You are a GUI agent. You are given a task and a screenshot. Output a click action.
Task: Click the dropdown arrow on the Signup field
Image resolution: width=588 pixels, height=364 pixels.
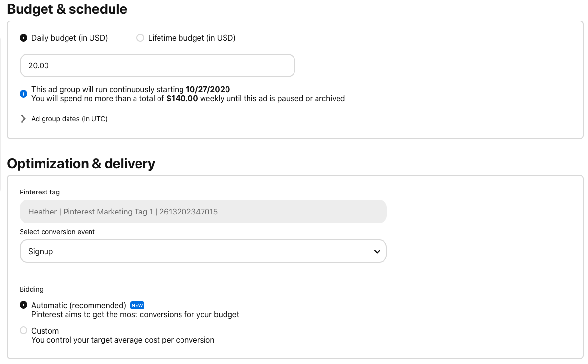[x=377, y=251]
